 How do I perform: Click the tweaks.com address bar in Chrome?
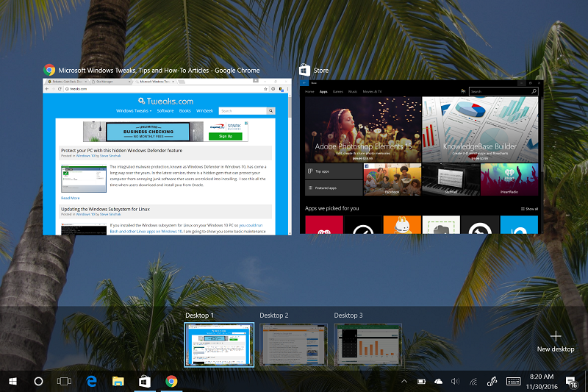(x=163, y=89)
